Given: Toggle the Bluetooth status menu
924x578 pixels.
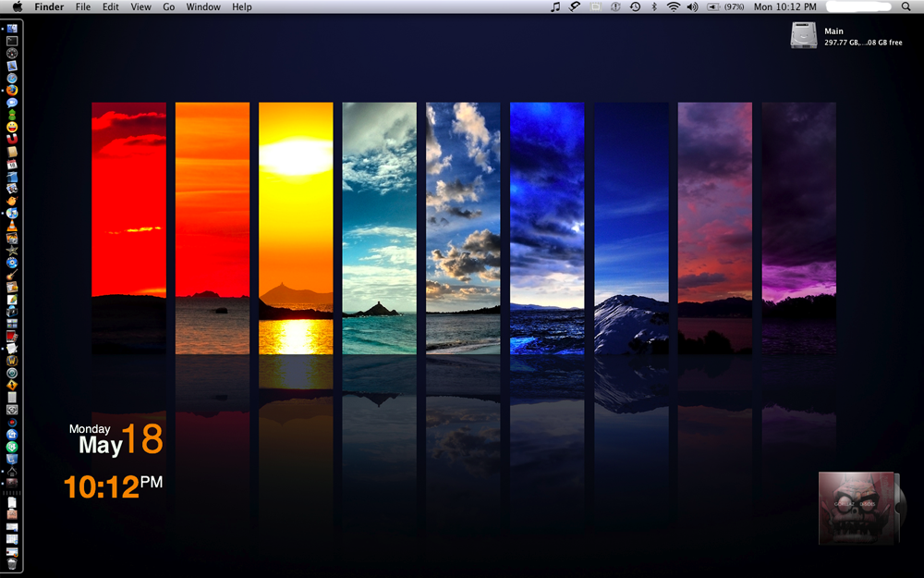Looking at the screenshot, I should (654, 6).
